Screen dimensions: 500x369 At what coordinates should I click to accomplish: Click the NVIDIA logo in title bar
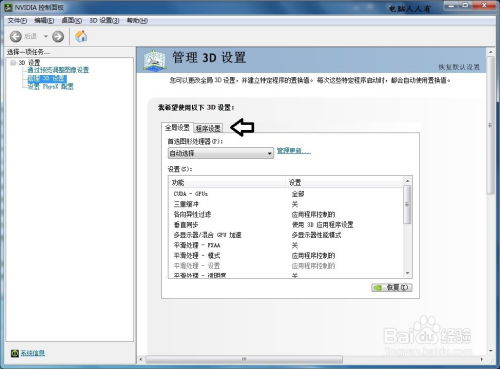click(x=8, y=7)
